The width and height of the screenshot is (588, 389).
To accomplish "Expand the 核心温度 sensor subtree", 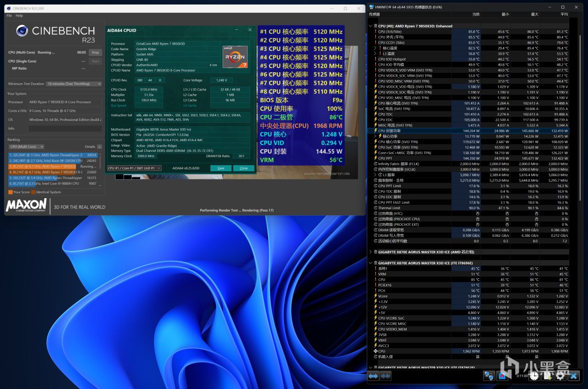I will [x=375, y=48].
